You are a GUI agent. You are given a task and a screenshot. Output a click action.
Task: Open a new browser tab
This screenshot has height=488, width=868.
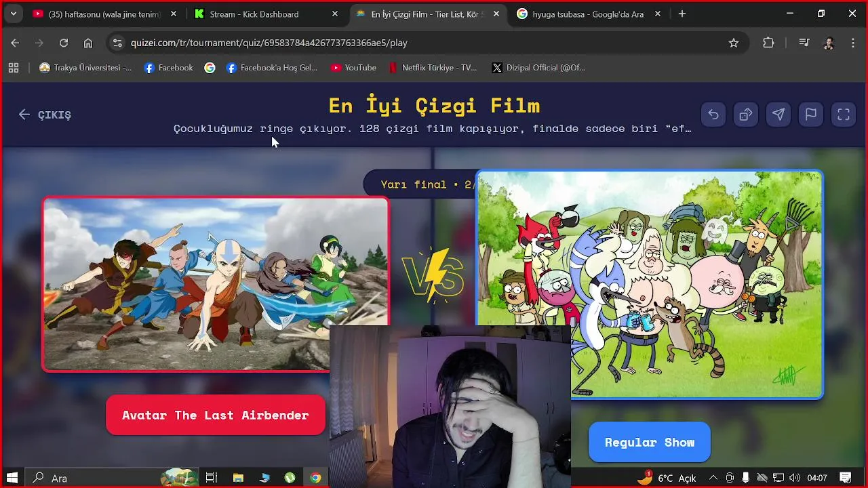pos(682,14)
